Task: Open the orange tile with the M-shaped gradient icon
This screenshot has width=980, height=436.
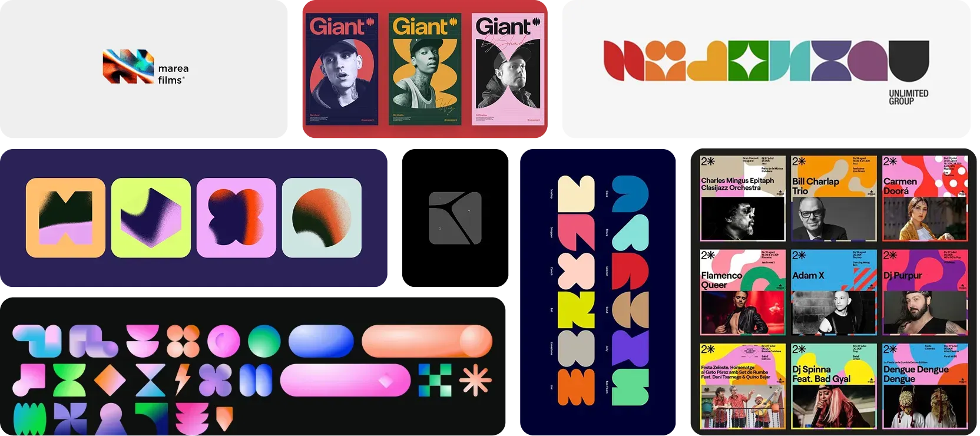Action: pyautogui.click(x=65, y=218)
